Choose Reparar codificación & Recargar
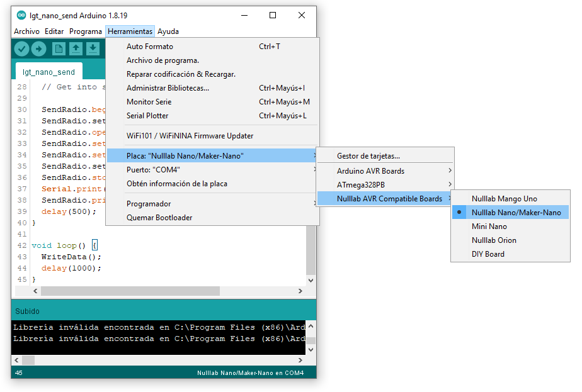This screenshot has height=392, width=582. point(212,74)
